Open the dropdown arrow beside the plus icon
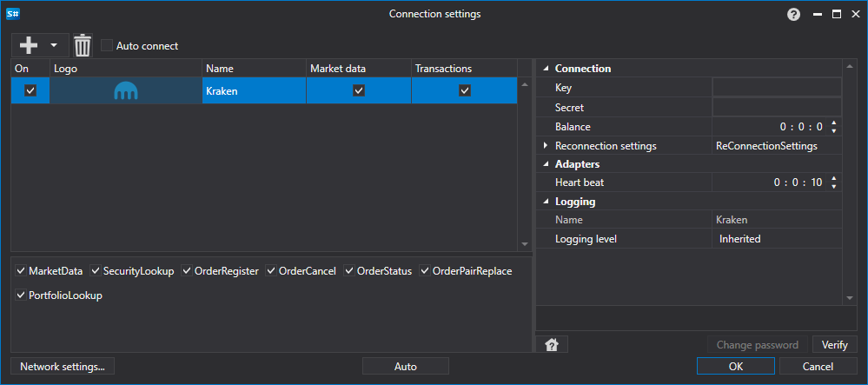 [54, 45]
